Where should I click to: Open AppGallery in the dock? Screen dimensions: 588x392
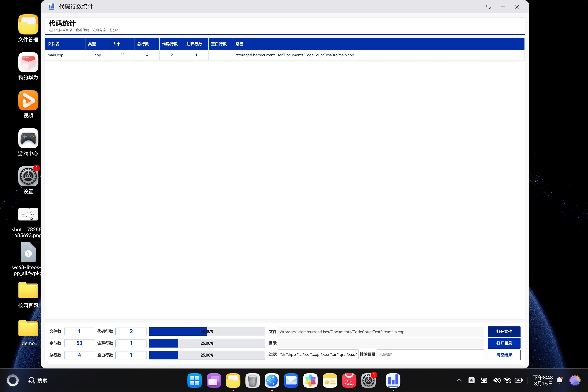pos(349,381)
